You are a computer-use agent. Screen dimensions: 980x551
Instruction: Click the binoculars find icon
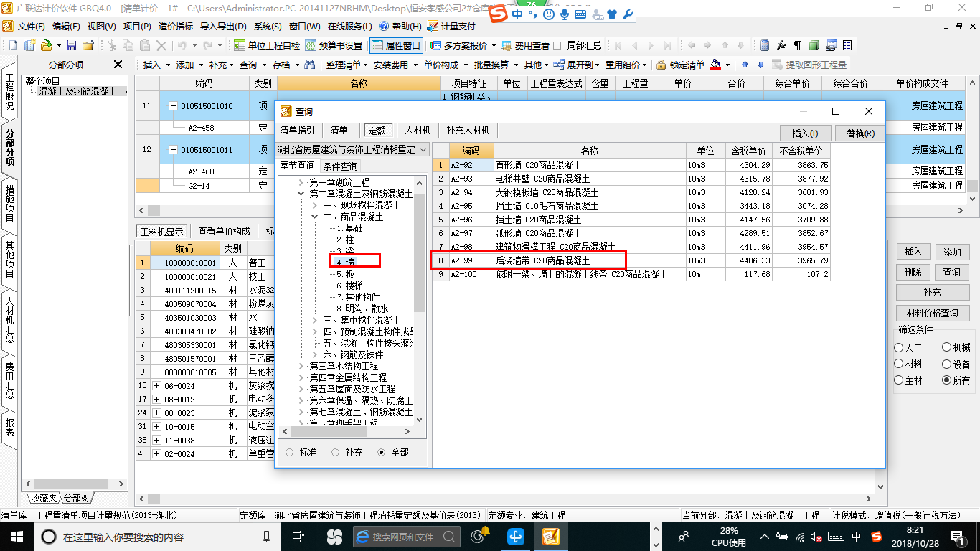click(x=310, y=65)
